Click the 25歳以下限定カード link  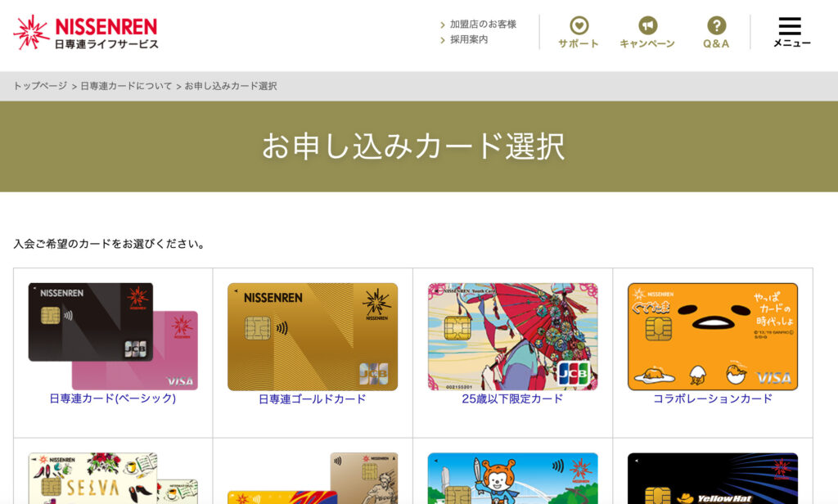(512, 398)
